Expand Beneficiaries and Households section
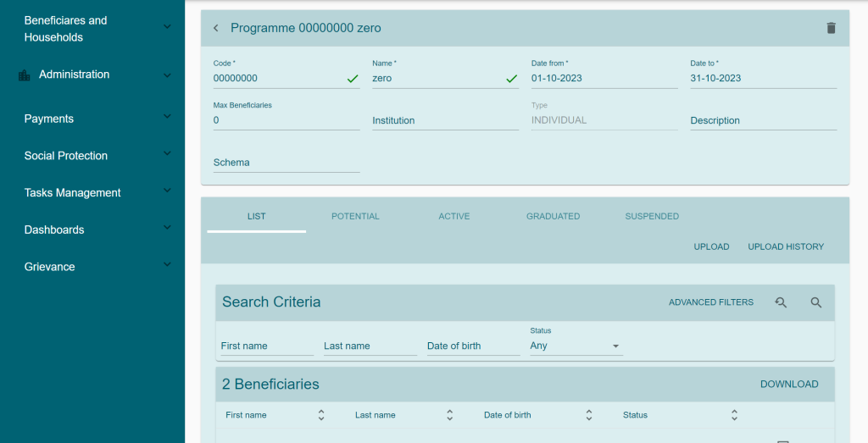The image size is (868, 443). (x=167, y=28)
